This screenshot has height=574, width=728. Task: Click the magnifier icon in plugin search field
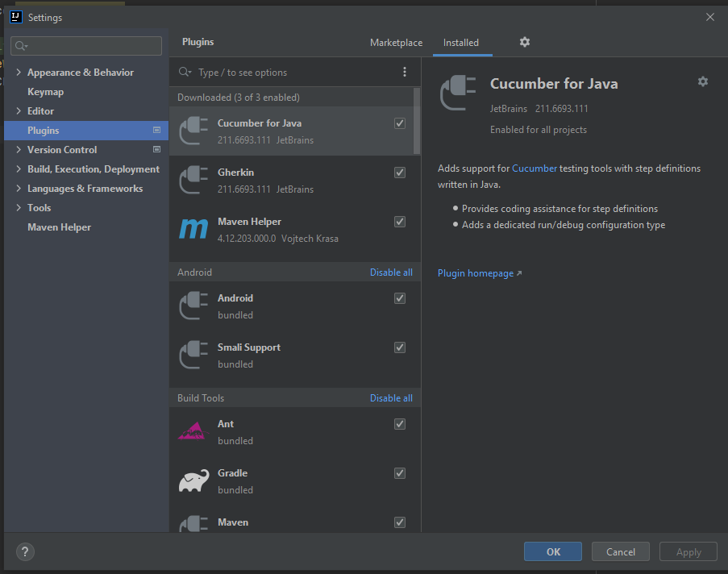(x=185, y=72)
